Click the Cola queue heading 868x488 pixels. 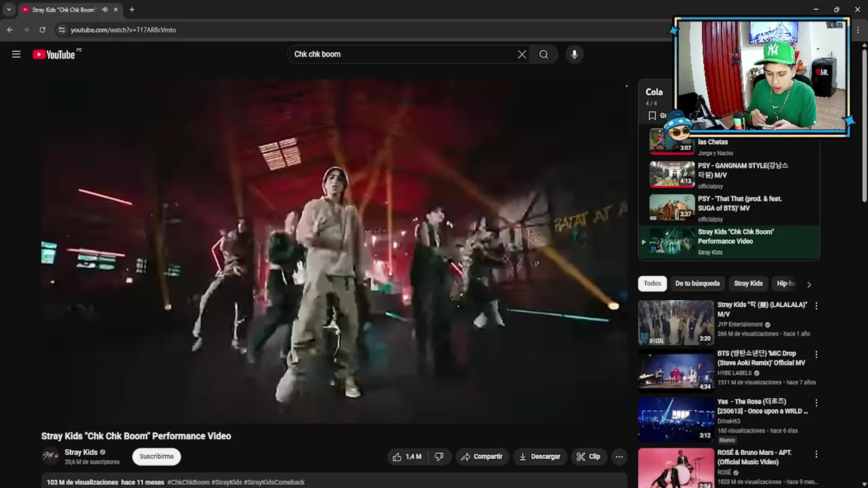point(654,92)
